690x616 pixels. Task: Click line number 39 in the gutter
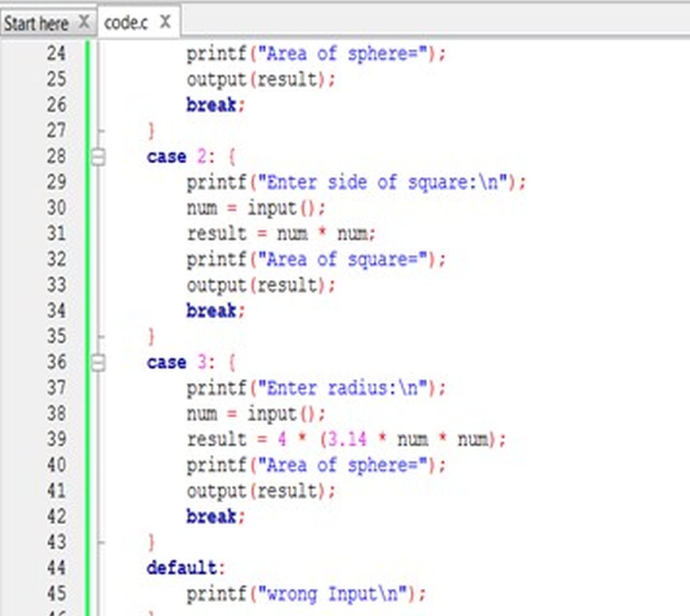[x=56, y=439]
